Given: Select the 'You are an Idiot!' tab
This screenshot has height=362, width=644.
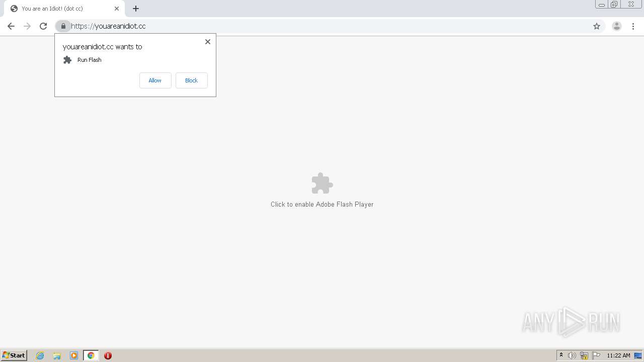Looking at the screenshot, I should click(x=63, y=9).
